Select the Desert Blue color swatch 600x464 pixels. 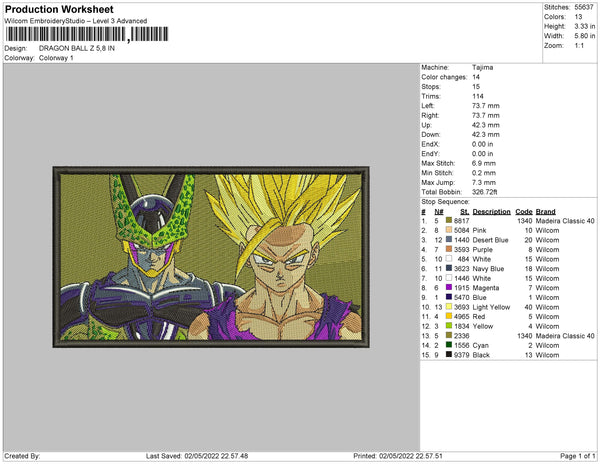(449, 239)
